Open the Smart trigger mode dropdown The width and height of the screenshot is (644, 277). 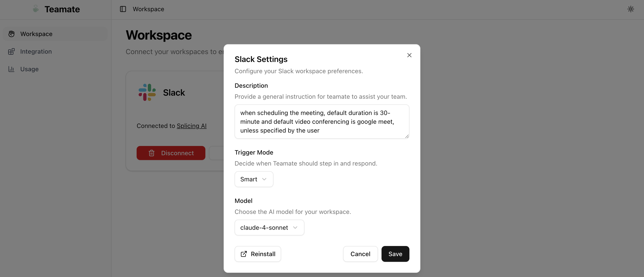(x=253, y=179)
